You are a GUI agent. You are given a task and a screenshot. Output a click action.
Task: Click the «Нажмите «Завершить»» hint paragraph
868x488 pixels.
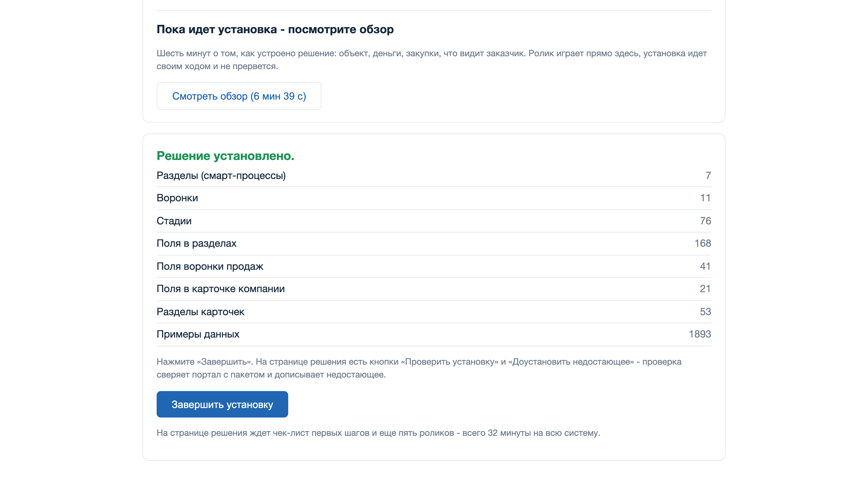[419, 368]
